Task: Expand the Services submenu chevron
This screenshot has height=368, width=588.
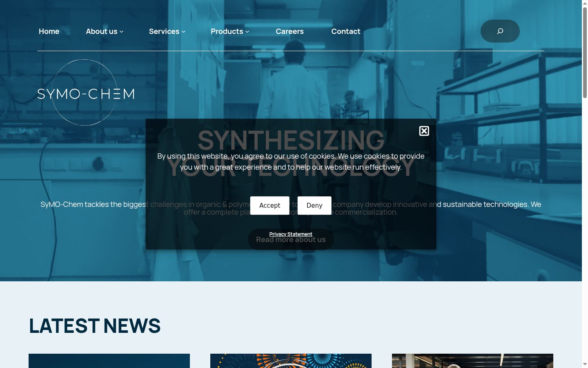Action: click(183, 31)
